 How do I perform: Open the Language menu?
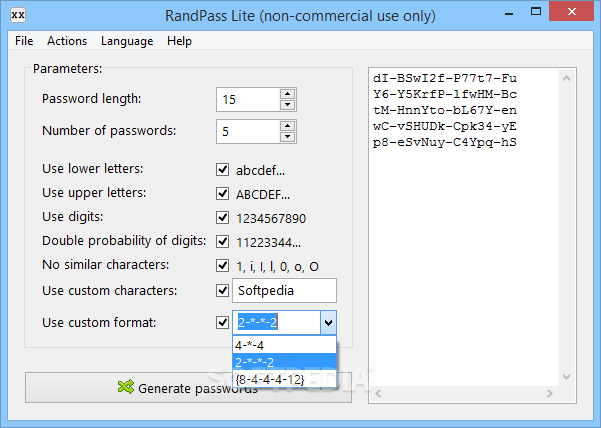tap(127, 41)
